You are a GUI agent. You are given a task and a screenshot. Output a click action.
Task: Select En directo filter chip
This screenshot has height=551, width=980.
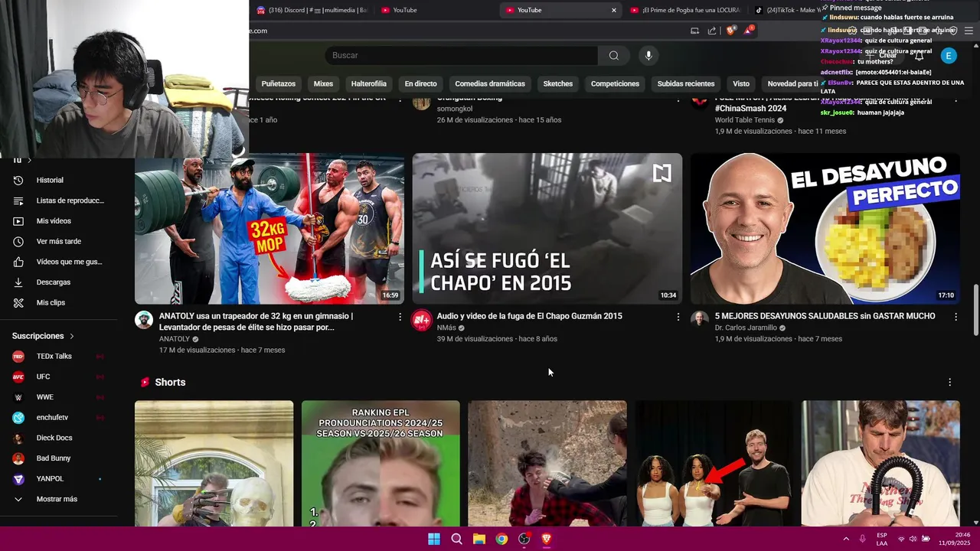point(420,83)
